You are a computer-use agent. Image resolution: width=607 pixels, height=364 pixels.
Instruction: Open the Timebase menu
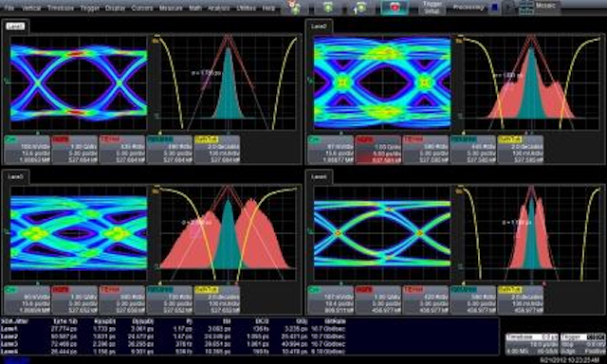(x=61, y=9)
